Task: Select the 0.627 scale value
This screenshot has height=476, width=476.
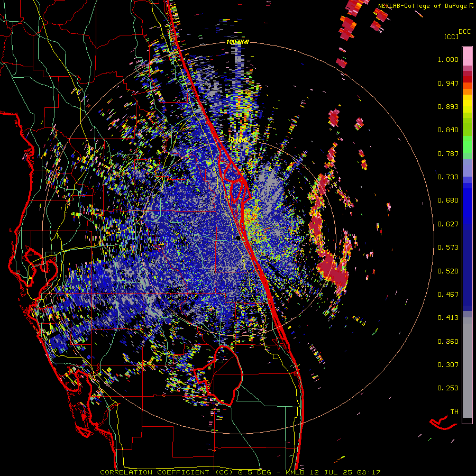Action: coord(448,224)
